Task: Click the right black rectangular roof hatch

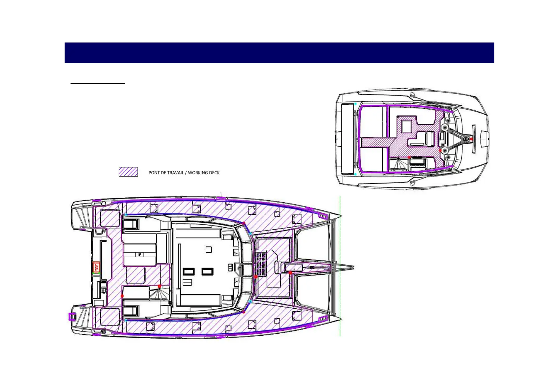Action: [x=207, y=272]
